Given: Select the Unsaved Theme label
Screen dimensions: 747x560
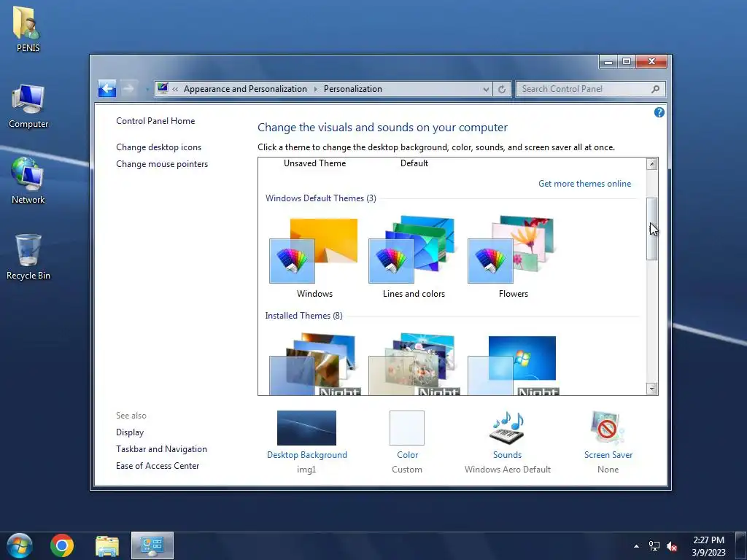Looking at the screenshot, I should (315, 163).
